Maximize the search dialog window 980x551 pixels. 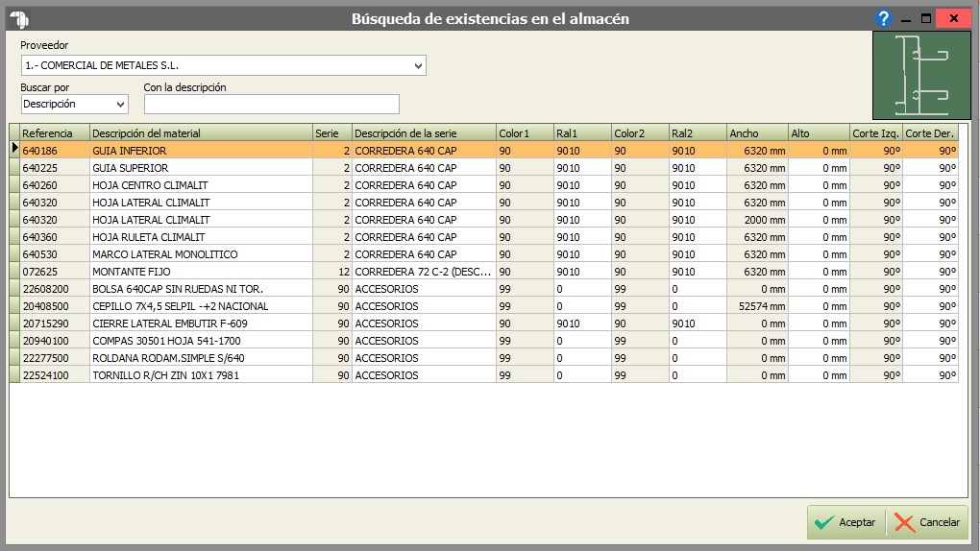tap(926, 19)
